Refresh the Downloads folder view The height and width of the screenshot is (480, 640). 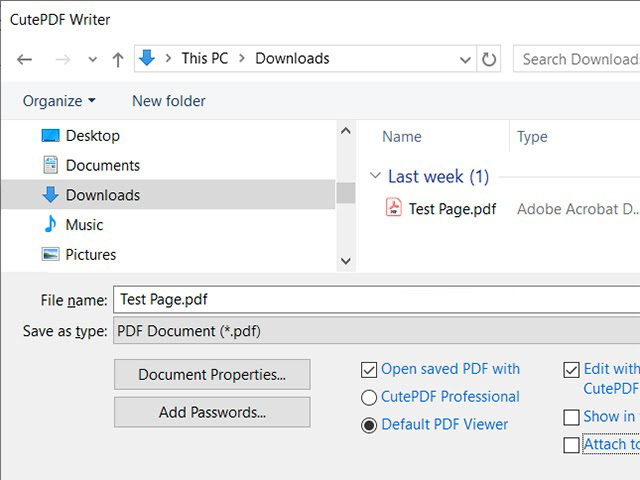[489, 60]
